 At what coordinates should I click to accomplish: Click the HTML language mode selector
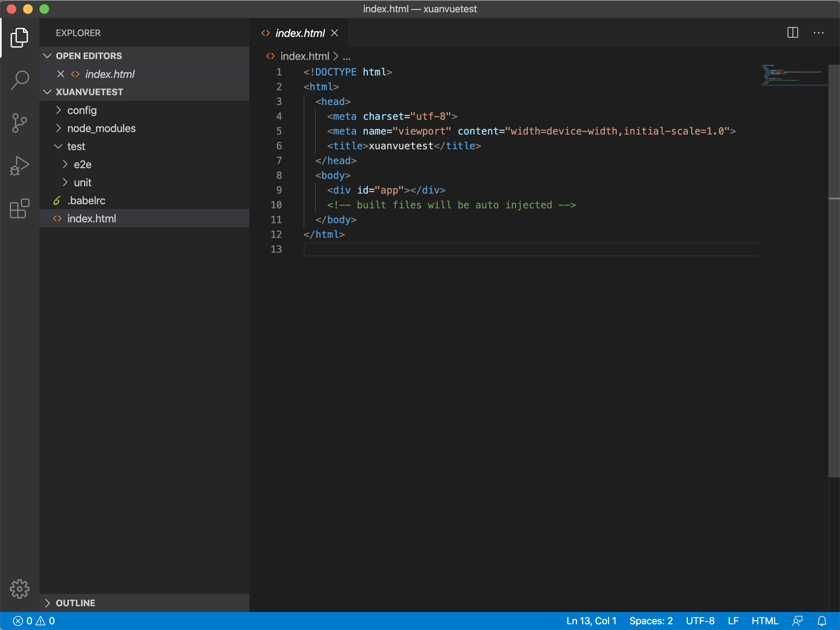pyautogui.click(x=765, y=621)
